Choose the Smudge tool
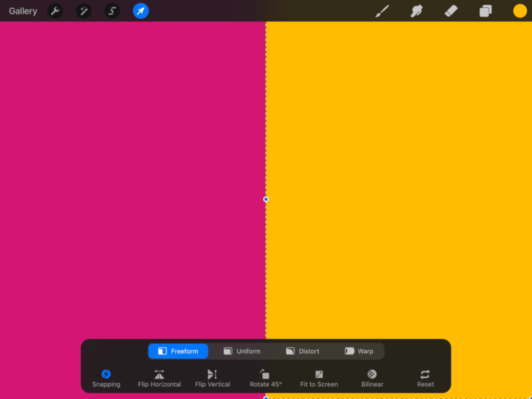The height and width of the screenshot is (399, 532). 417,11
